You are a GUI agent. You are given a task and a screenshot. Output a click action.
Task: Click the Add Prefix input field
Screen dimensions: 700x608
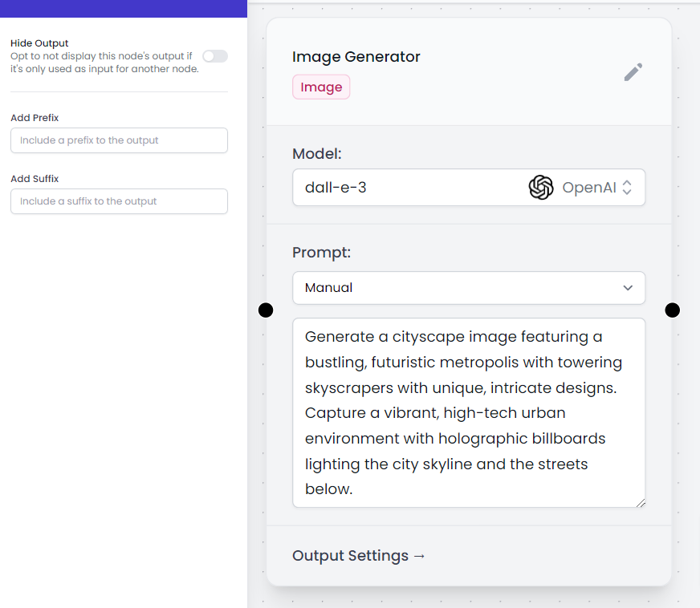(119, 140)
